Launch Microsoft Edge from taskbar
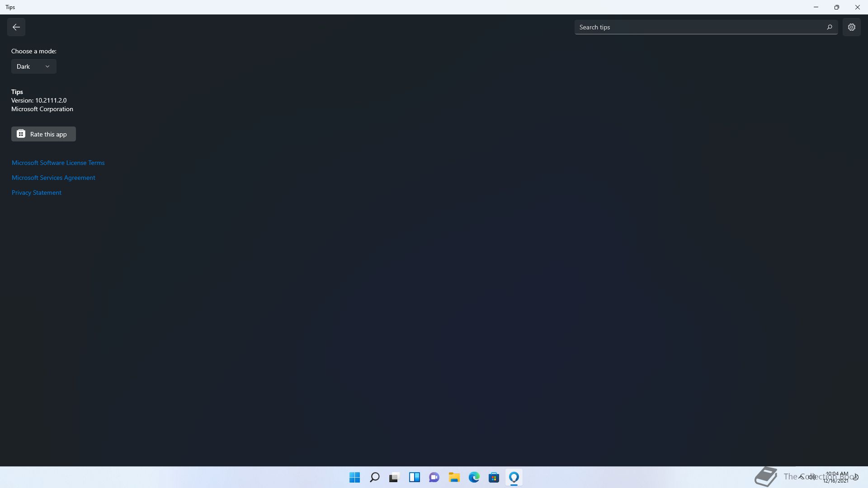868x488 pixels. click(474, 477)
